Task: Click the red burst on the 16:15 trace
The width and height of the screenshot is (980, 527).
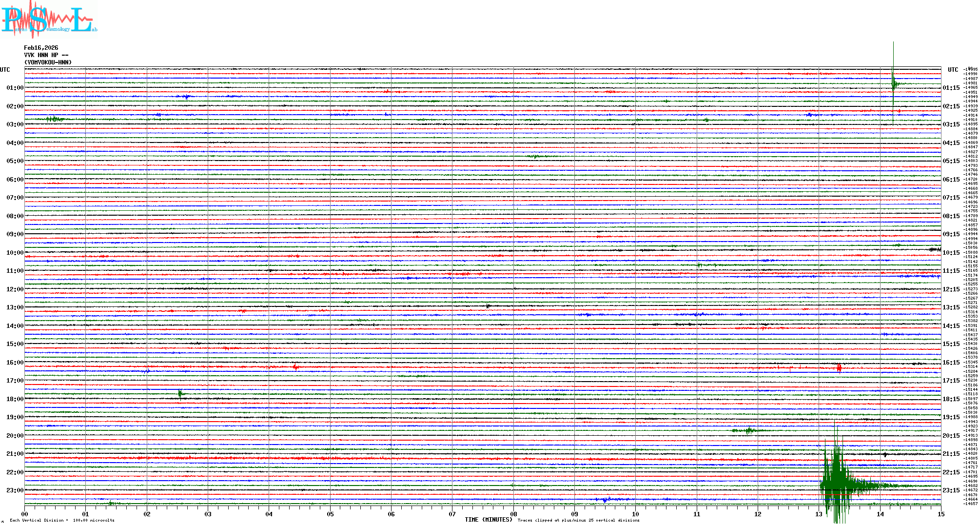Action: (x=839, y=367)
